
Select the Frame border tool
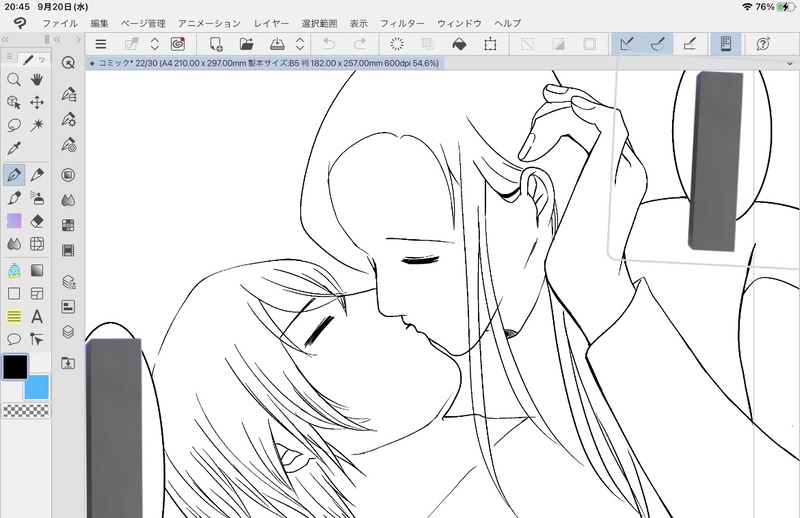tap(37, 293)
